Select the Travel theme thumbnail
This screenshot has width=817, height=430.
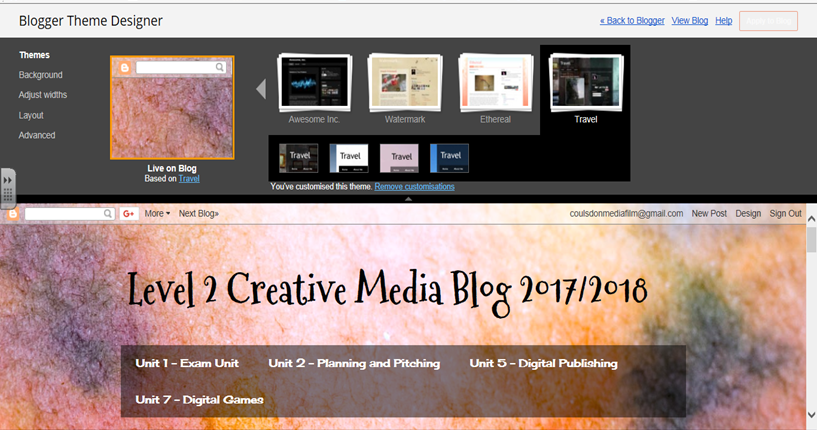(x=586, y=83)
